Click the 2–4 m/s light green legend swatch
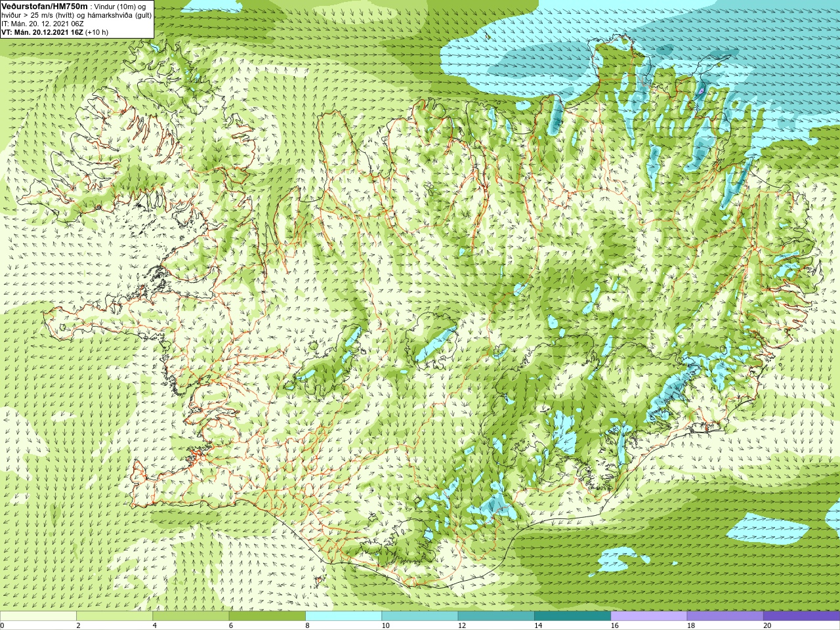The image size is (840, 630). [x=115, y=616]
